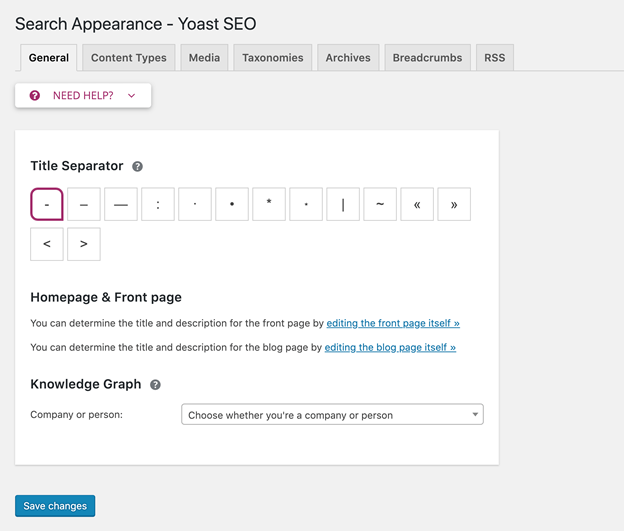The height and width of the screenshot is (531, 624).
Task: Choose the right double angle quote separator
Action: tap(454, 205)
